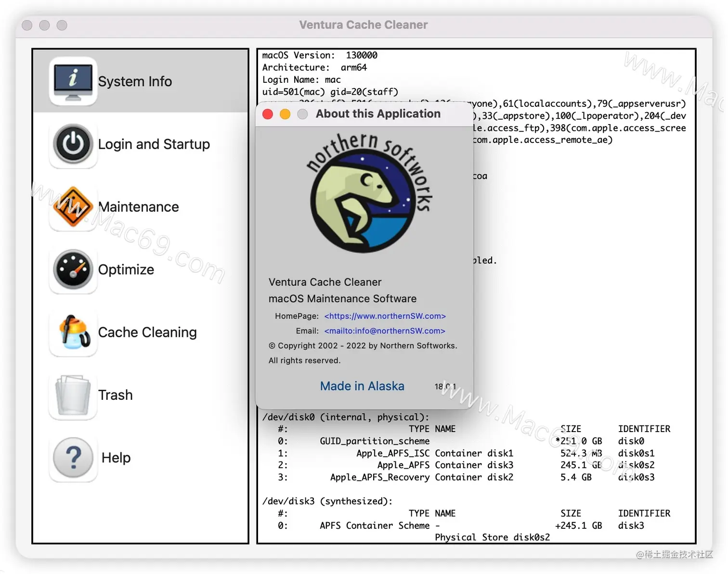Screen dimensions: 728x574
Task: Click the uid=501(mac) gid=20(staff) line
Action: (x=330, y=92)
